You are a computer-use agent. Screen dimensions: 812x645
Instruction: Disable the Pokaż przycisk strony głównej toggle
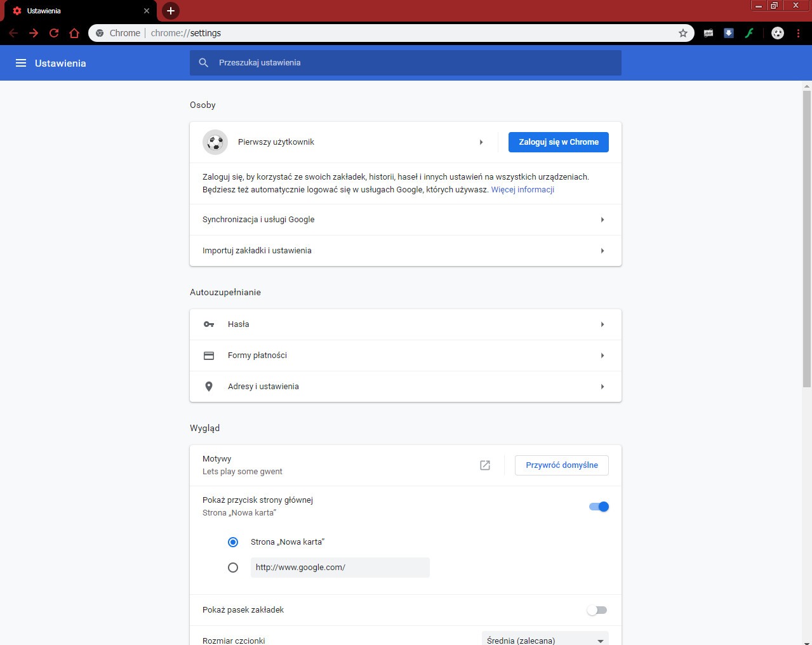[599, 507]
